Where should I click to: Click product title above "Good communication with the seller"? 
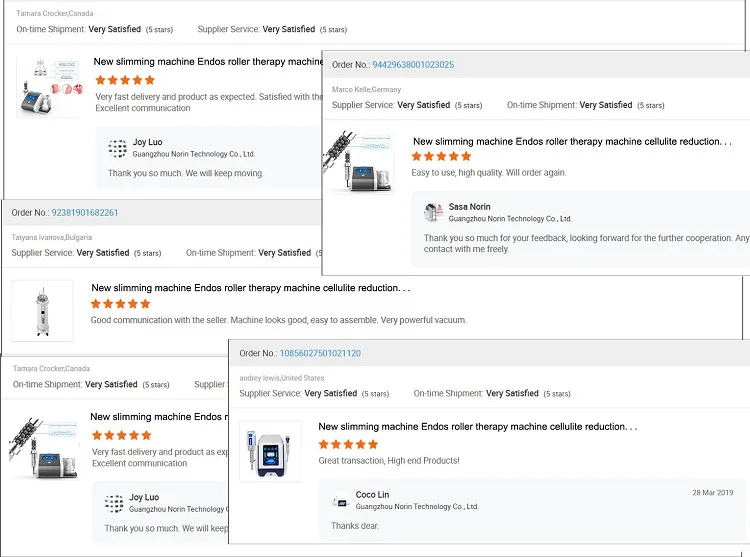pyautogui.click(x=251, y=288)
